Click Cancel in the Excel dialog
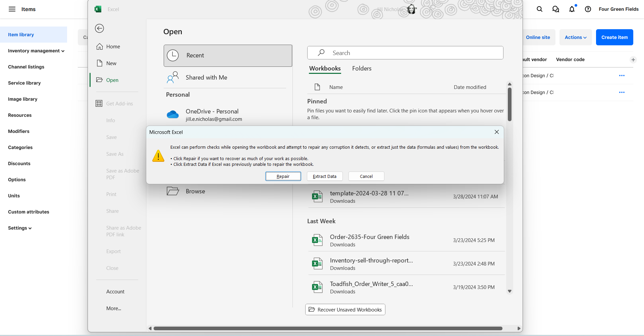 point(366,176)
